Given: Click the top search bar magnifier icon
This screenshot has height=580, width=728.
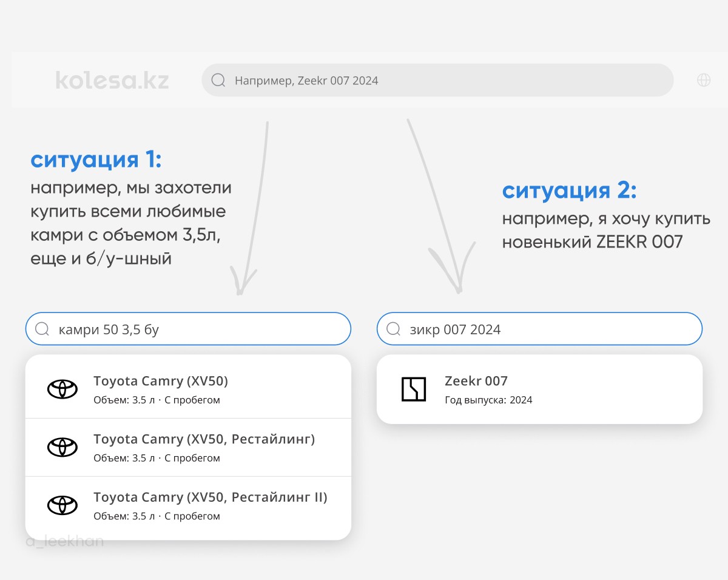Looking at the screenshot, I should click(x=218, y=80).
